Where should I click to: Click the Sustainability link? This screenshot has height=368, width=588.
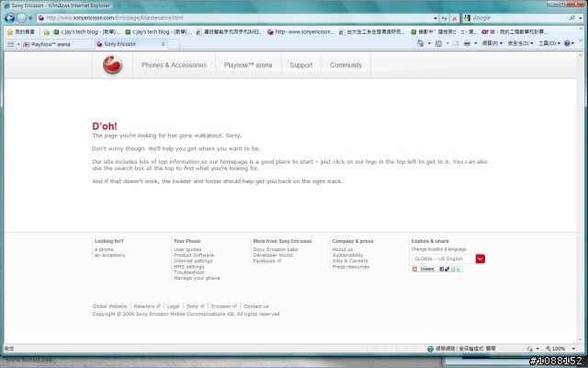tap(347, 255)
